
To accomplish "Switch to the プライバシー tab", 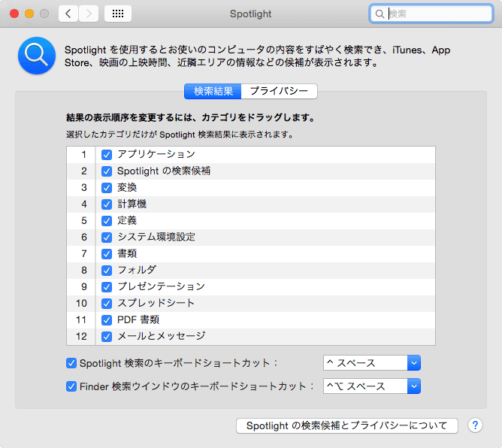I will coord(279,91).
